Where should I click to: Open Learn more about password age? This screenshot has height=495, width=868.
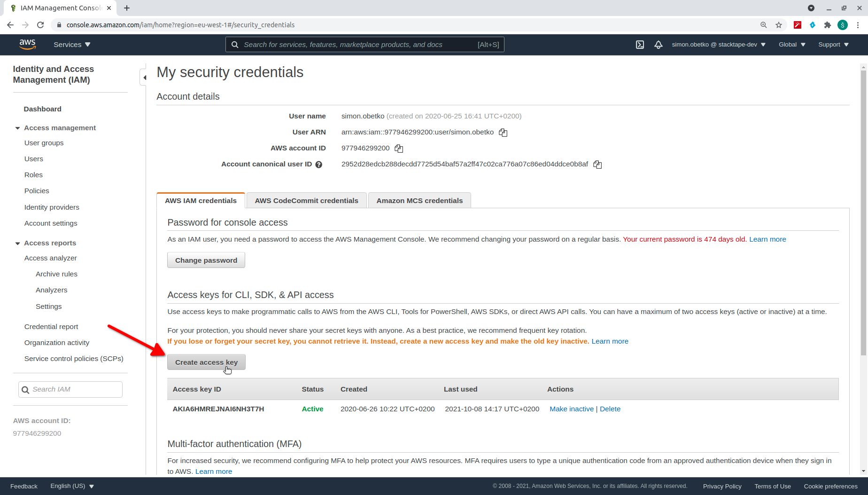pyautogui.click(x=767, y=239)
